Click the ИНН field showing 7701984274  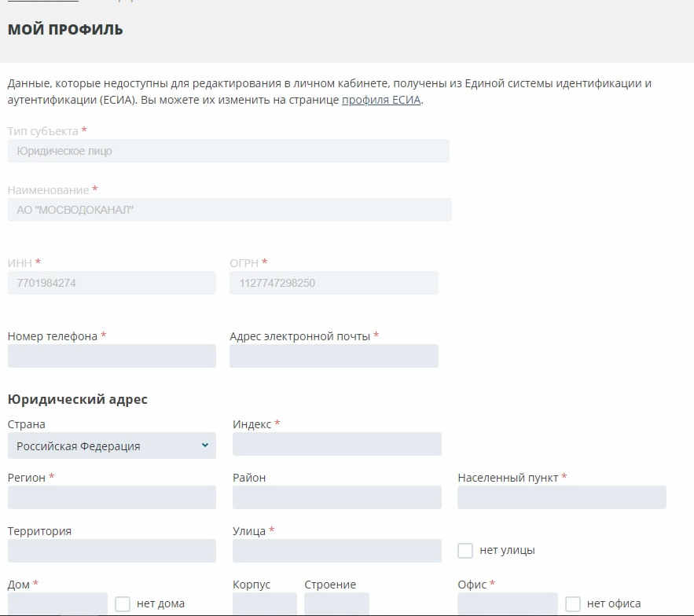(112, 283)
